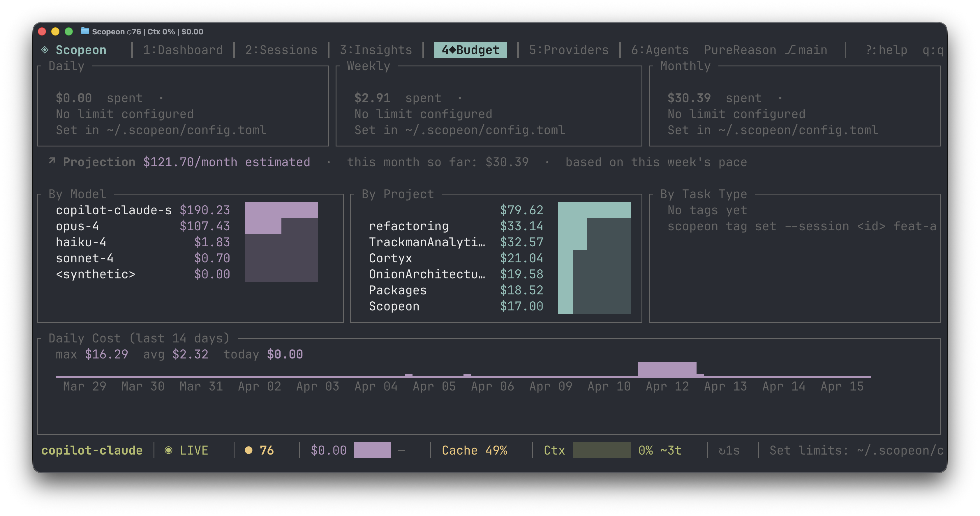The height and width of the screenshot is (516, 980).
Task: Click the Scopeon diamond logo icon
Action: point(45,50)
